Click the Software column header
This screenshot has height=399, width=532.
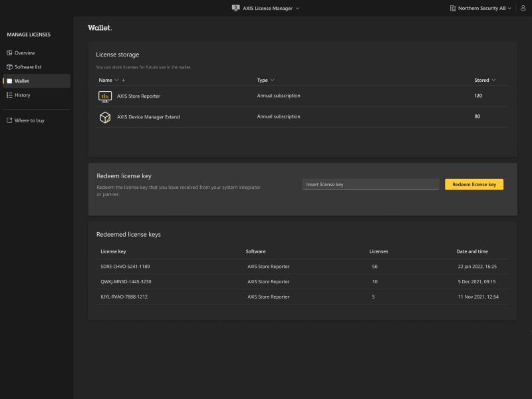[255, 251]
